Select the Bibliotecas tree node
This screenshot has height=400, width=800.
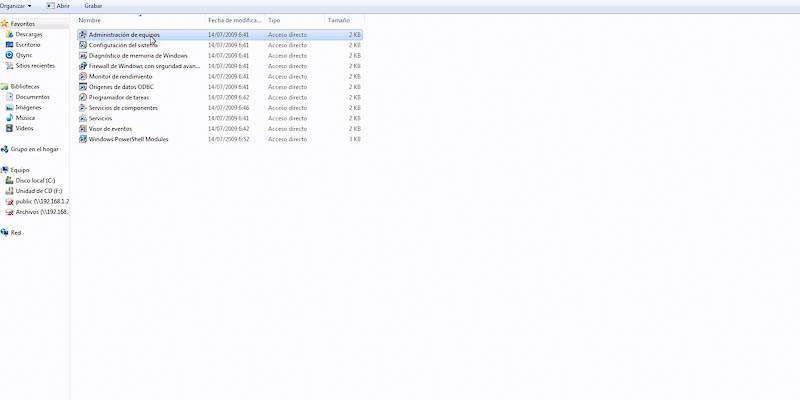(25, 87)
